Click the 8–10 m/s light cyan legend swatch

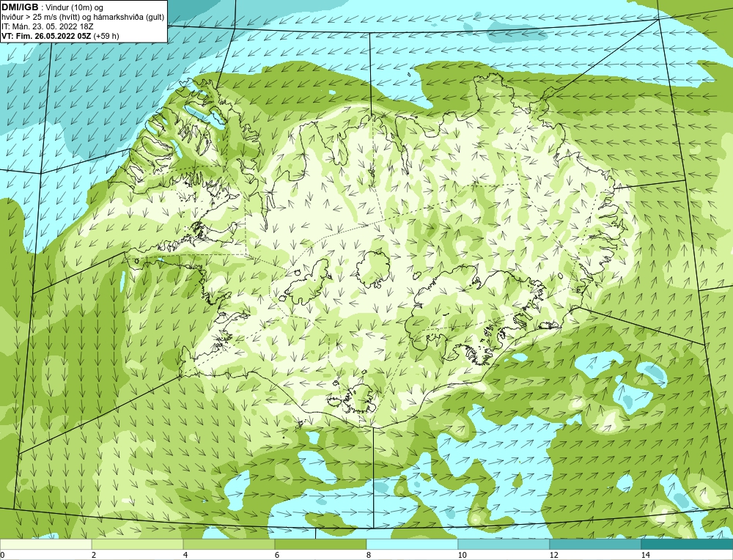point(412,544)
